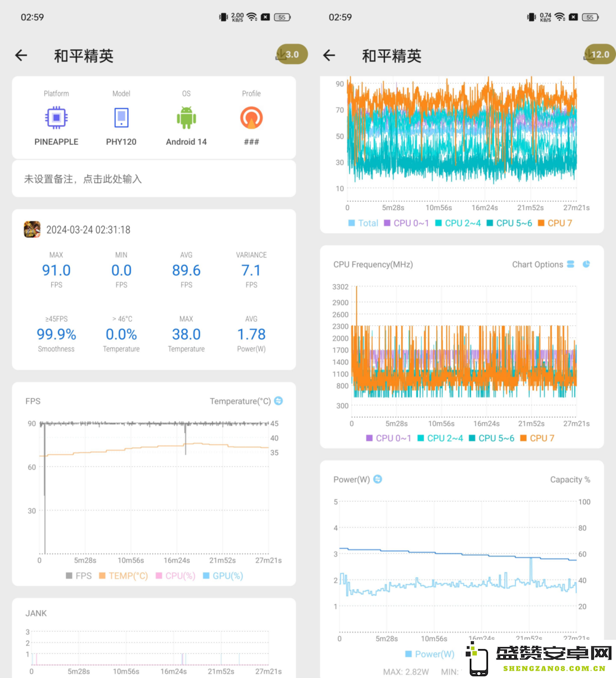Click the timestamp 2024-03-24 02:31:18
The width and height of the screenshot is (616, 678).
(x=88, y=230)
